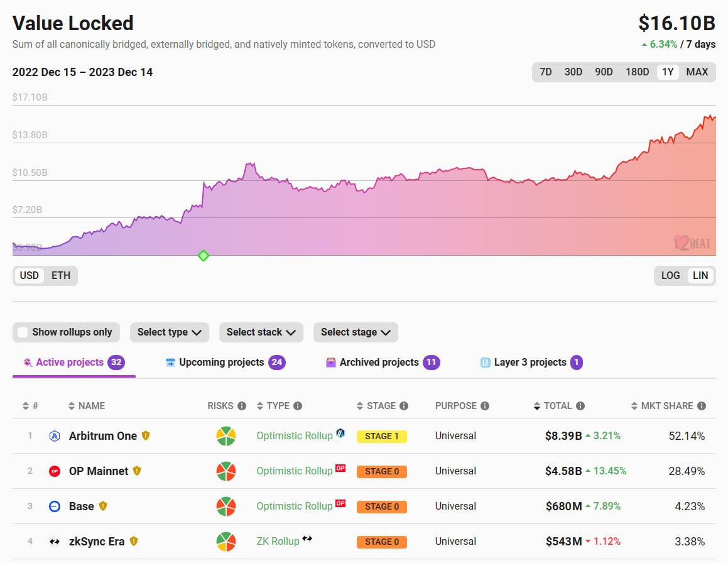Click the shield badge next to OP Mainnet
The width and height of the screenshot is (728, 563).
(x=137, y=471)
